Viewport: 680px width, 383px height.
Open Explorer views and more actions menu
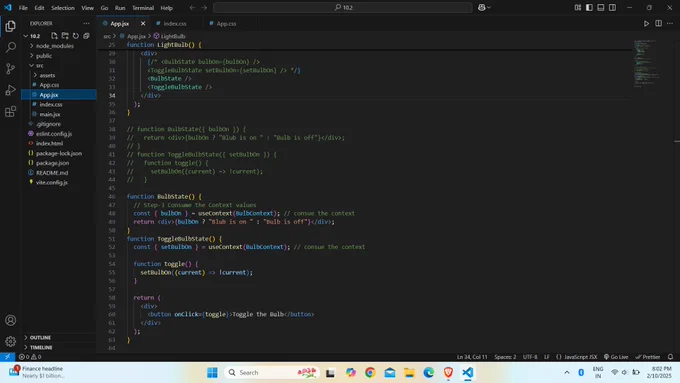[x=86, y=23]
